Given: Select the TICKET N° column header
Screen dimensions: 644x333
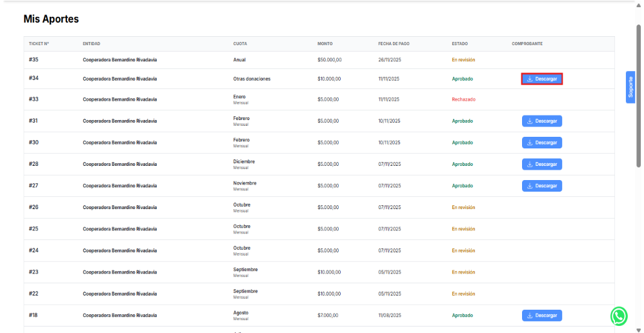Looking at the screenshot, I should pos(39,44).
